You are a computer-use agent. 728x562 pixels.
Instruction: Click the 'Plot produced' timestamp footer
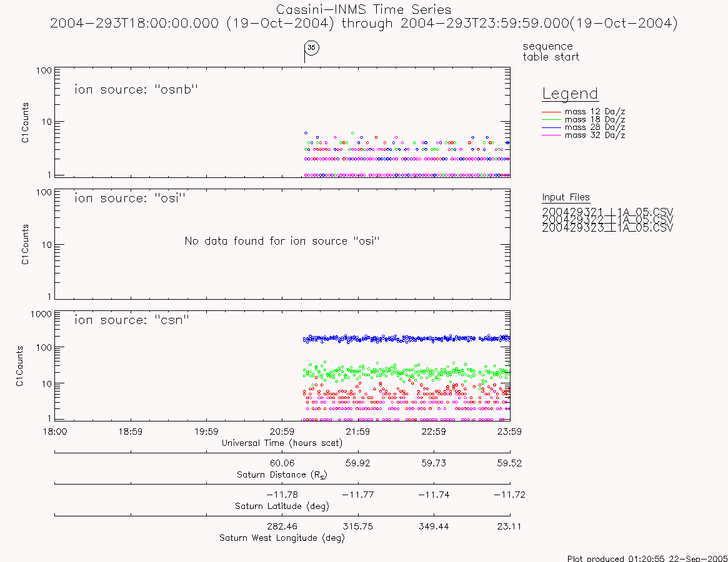[647, 558]
